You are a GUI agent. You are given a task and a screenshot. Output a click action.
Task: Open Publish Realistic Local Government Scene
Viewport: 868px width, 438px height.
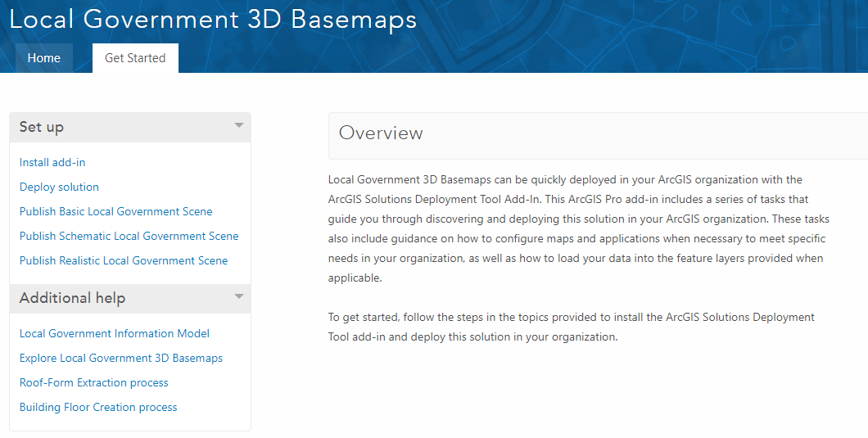(124, 261)
